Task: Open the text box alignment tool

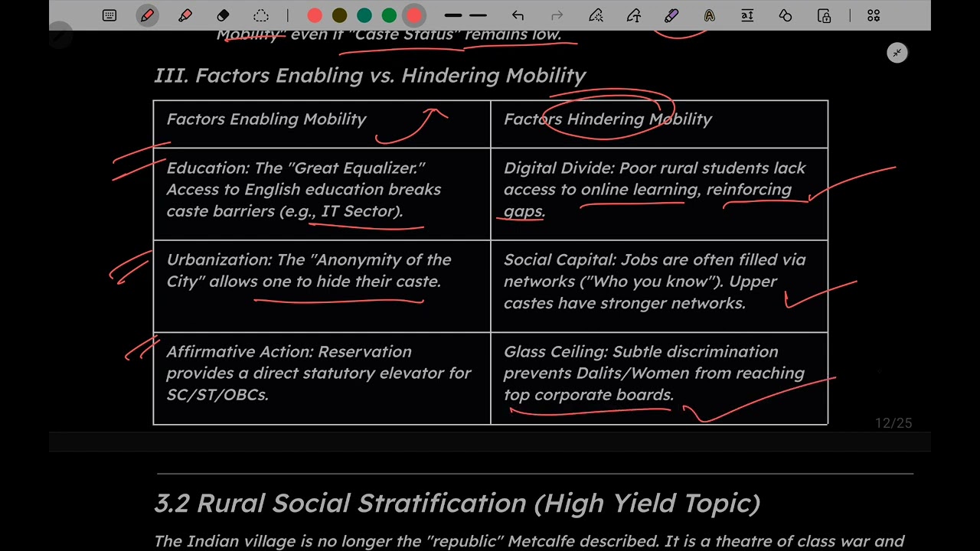Action: pos(747,15)
